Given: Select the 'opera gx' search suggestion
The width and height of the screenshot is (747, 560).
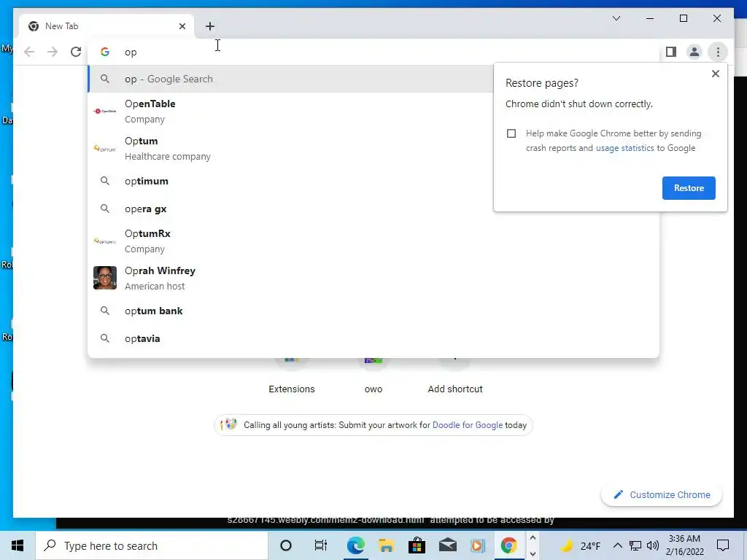Looking at the screenshot, I should pos(290,209).
